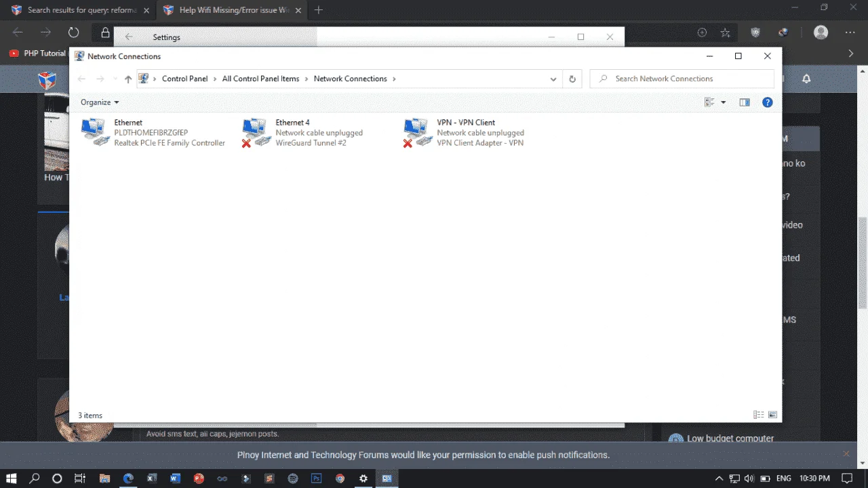Switch to details view in status bar

pos(759,415)
